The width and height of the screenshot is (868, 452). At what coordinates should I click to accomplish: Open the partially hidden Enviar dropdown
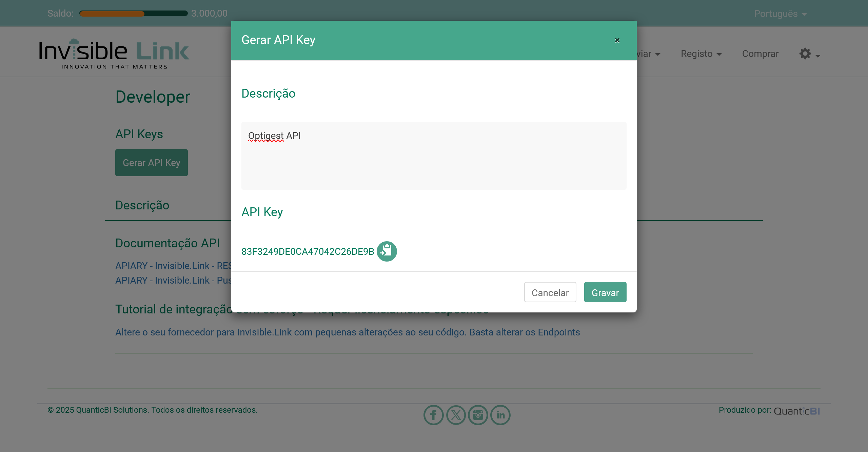point(648,54)
